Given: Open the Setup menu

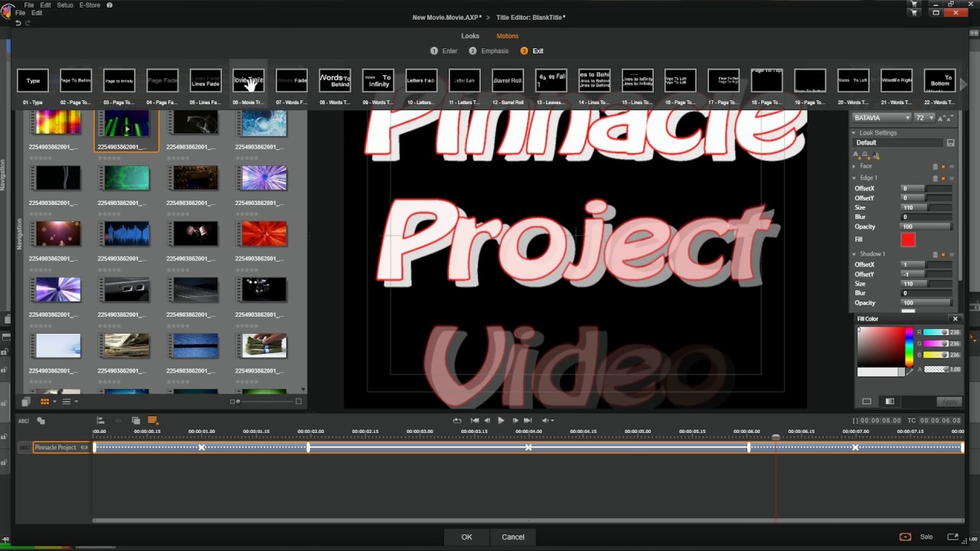Looking at the screenshot, I should click(x=65, y=5).
